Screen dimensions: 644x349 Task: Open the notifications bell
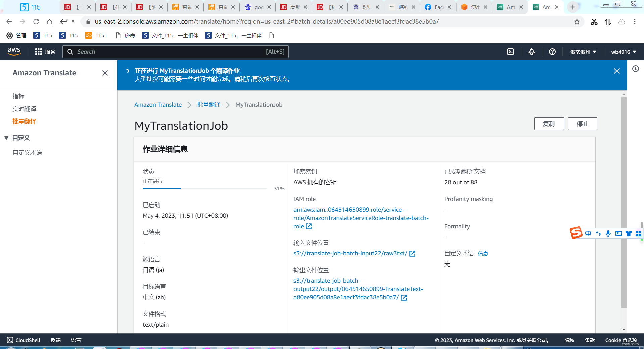(532, 52)
